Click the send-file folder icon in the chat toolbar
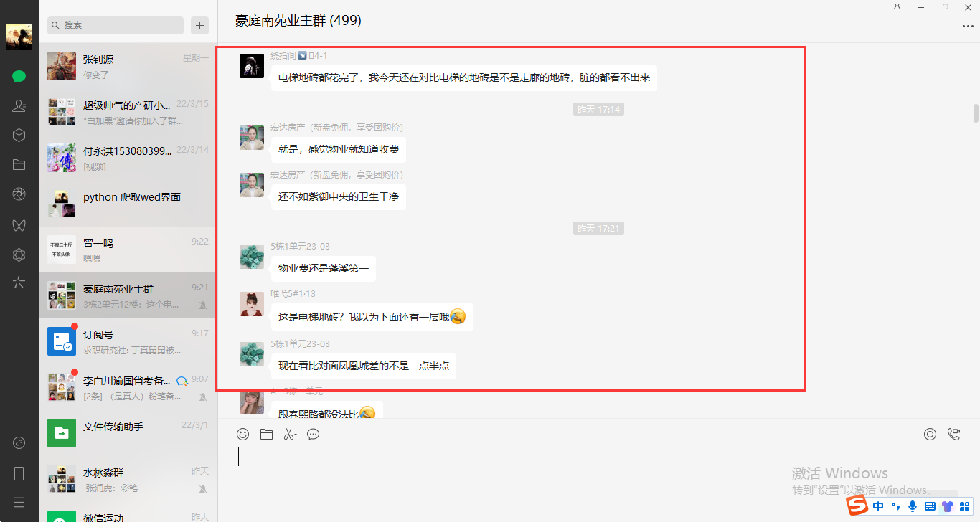 266,434
